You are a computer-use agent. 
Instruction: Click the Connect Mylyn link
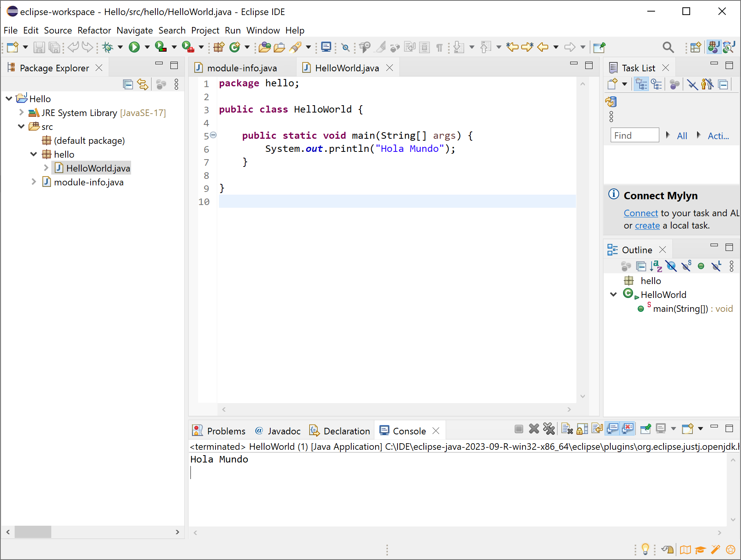click(641, 213)
